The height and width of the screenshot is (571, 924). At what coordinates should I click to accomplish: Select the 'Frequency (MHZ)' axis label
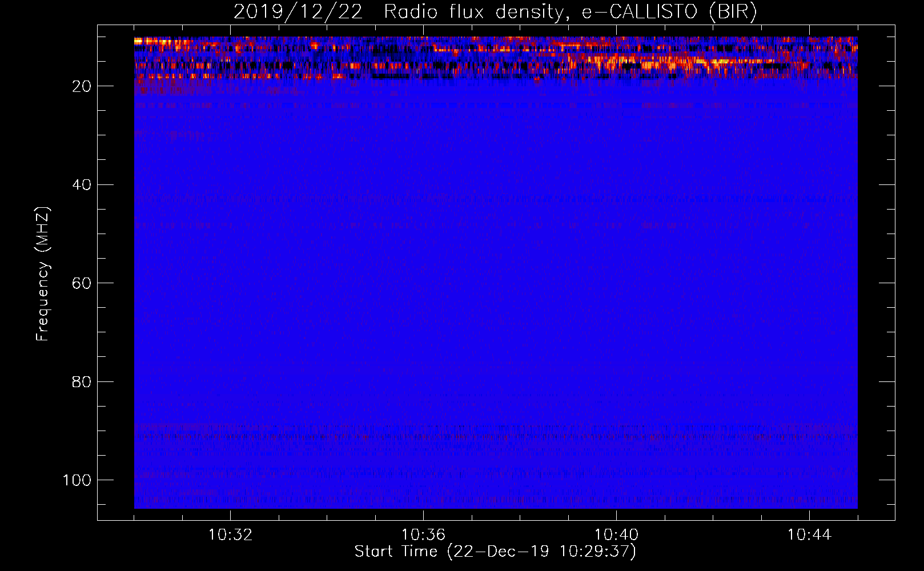[43, 274]
